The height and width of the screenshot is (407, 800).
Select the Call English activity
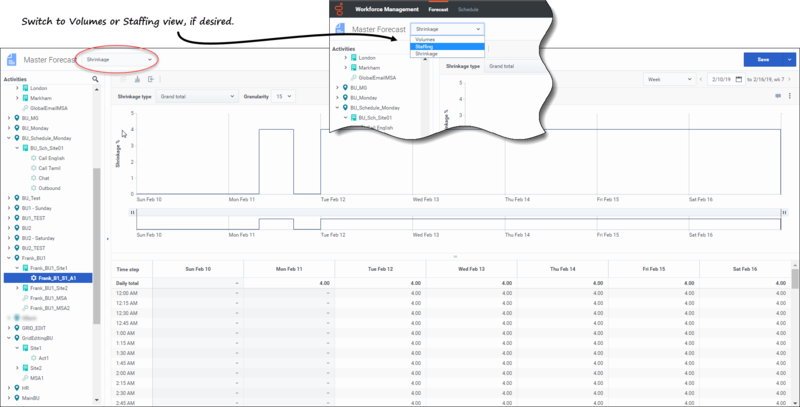[x=52, y=158]
